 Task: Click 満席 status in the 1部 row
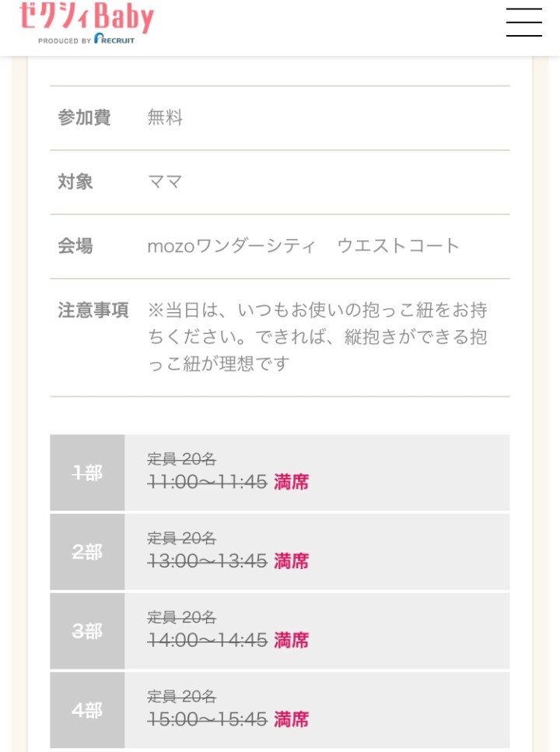click(x=292, y=483)
